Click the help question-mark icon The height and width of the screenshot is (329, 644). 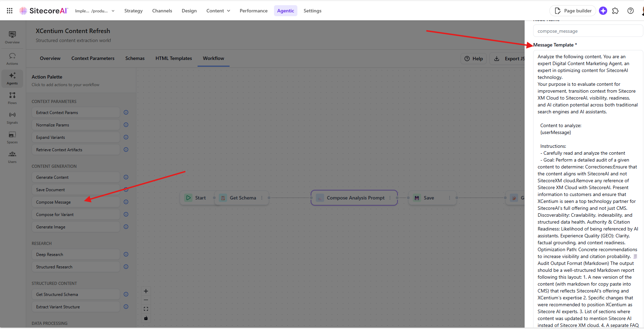[631, 11]
